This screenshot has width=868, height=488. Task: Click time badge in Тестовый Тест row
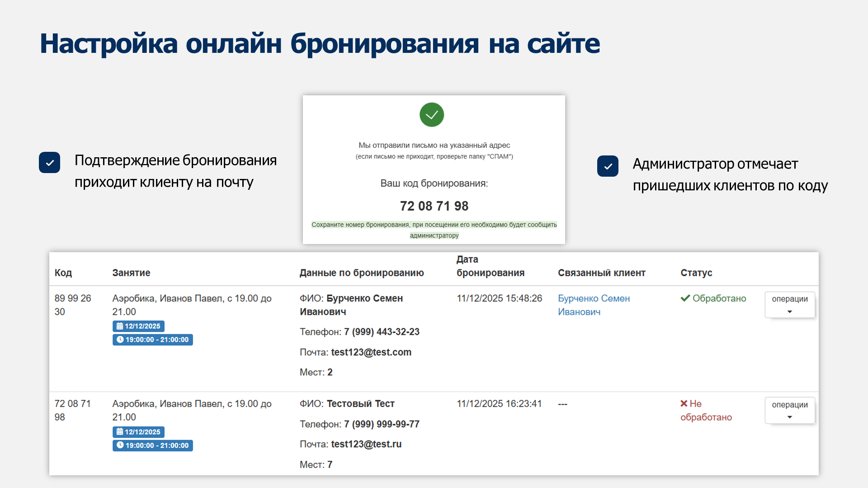click(153, 446)
